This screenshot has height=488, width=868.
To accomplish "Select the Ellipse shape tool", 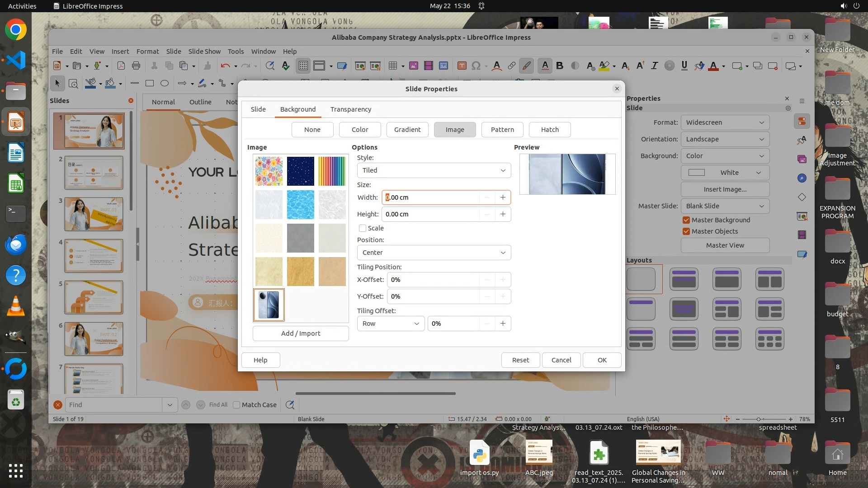I will coord(165,83).
